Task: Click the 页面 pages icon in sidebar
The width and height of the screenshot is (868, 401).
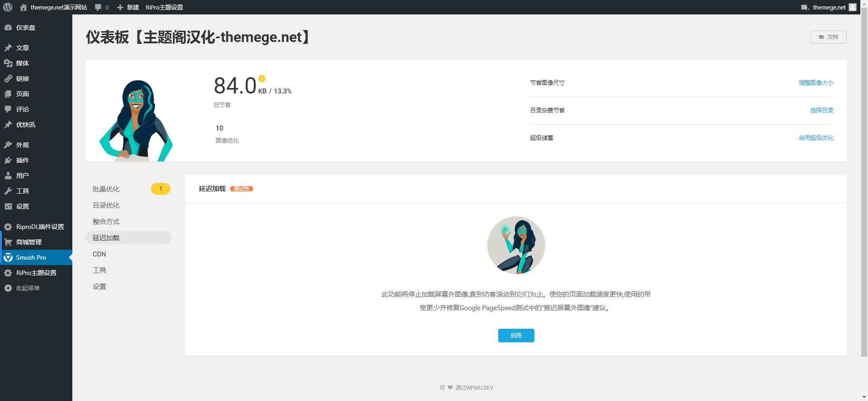Action: click(x=8, y=94)
